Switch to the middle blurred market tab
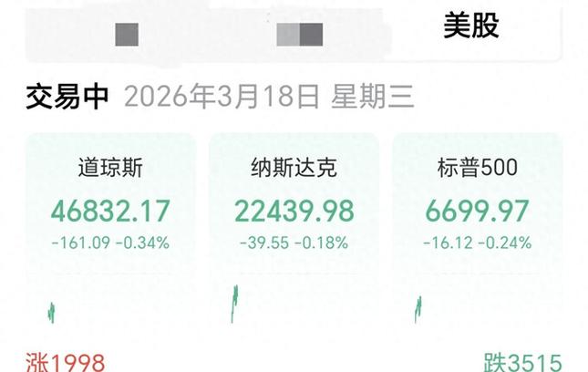This screenshot has width=588, height=372. (300, 35)
